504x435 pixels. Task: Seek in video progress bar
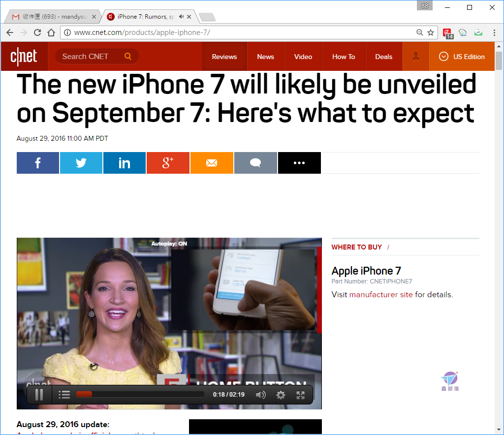click(x=140, y=394)
